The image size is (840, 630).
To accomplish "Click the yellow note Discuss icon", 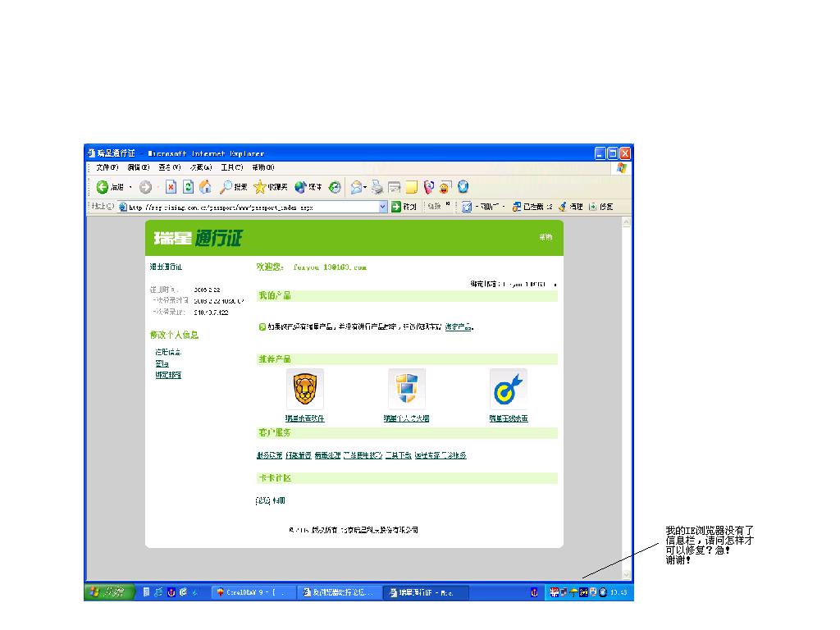I will 412,187.
